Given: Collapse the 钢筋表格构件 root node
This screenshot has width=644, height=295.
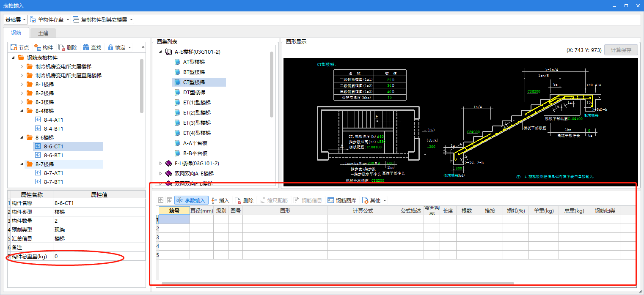Looking at the screenshot, I should point(13,57).
